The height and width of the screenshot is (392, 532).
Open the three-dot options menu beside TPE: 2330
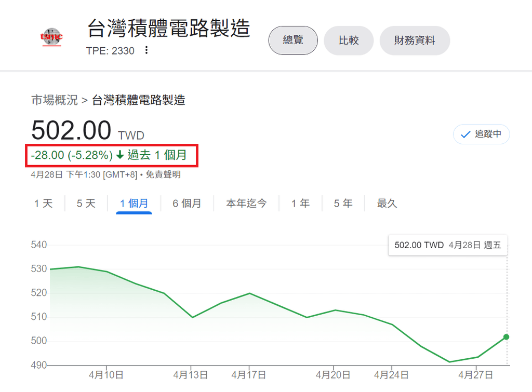[146, 50]
